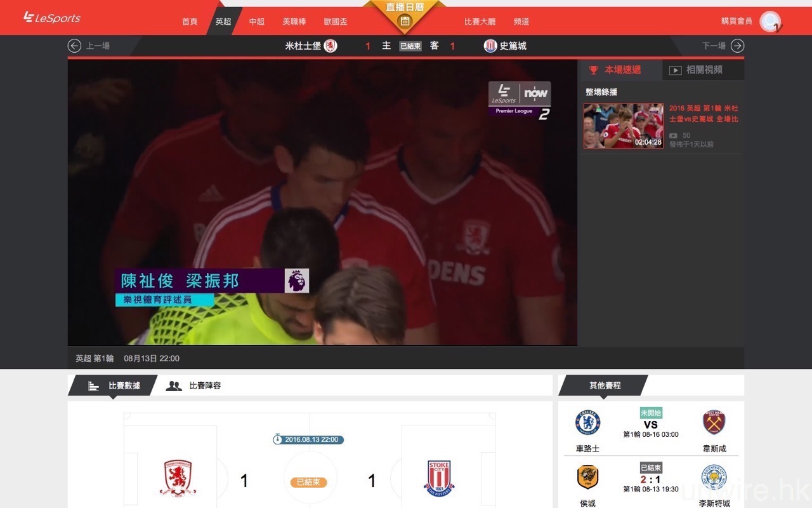Click the Hull City team logo

pos(587,478)
